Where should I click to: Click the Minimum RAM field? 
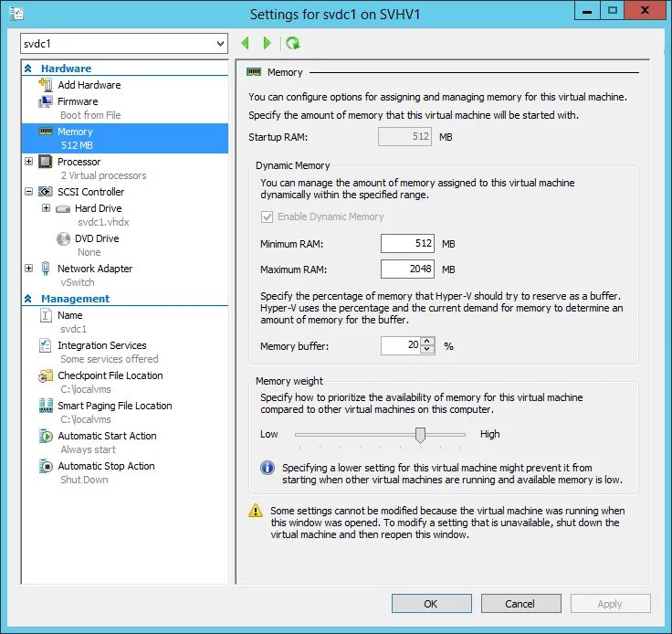407,244
